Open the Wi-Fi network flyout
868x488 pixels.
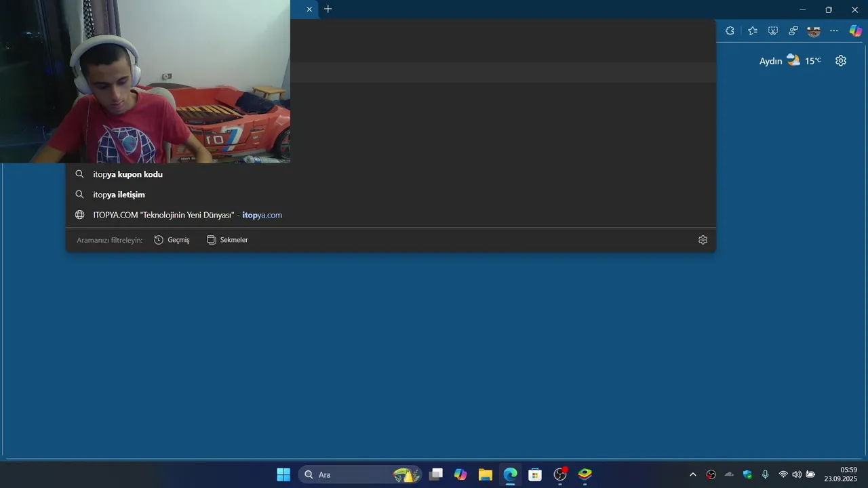point(783,474)
